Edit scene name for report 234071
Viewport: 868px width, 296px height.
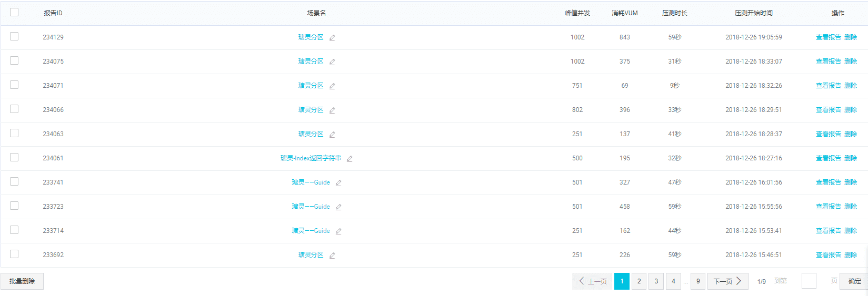[x=332, y=86]
